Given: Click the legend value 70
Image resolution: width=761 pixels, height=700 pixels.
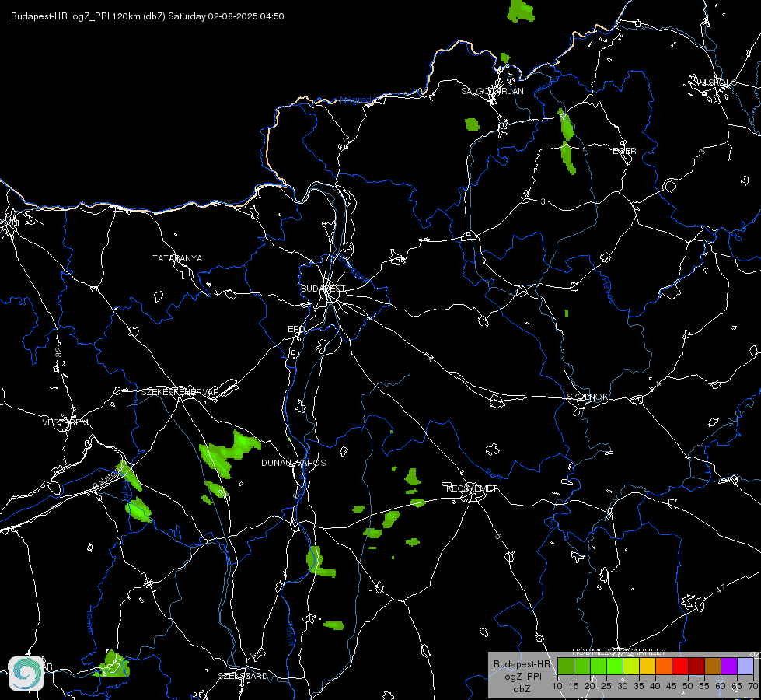Looking at the screenshot, I should point(752,686).
